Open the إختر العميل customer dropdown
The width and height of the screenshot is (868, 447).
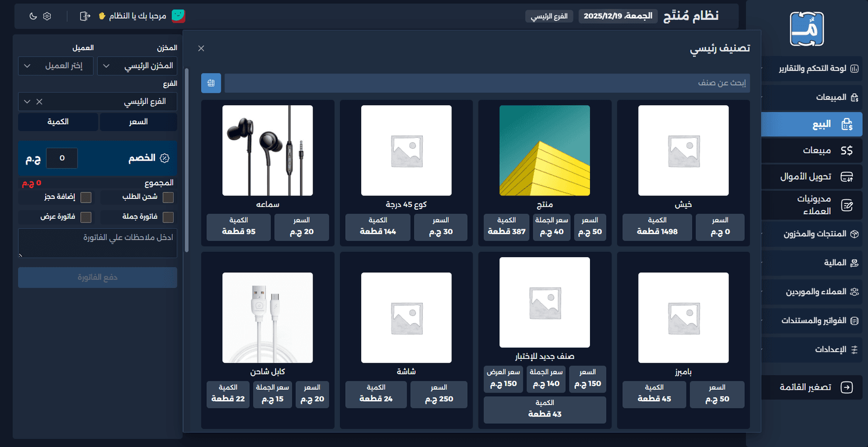tap(55, 66)
